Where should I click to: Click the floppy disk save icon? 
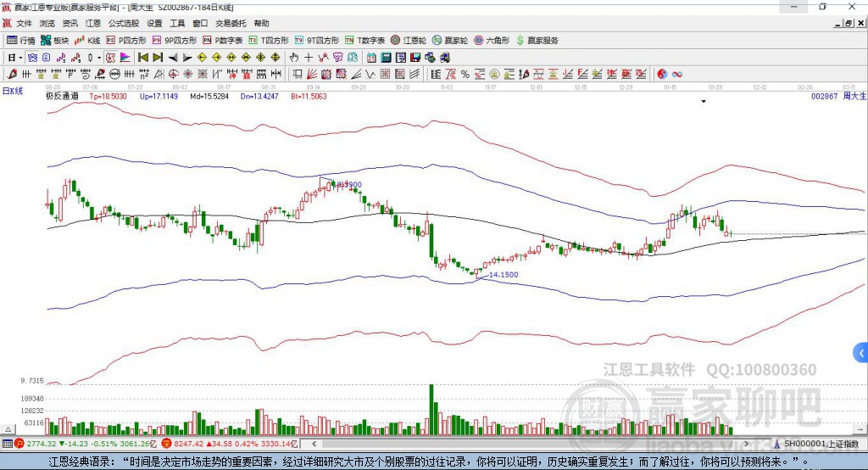pos(415,58)
